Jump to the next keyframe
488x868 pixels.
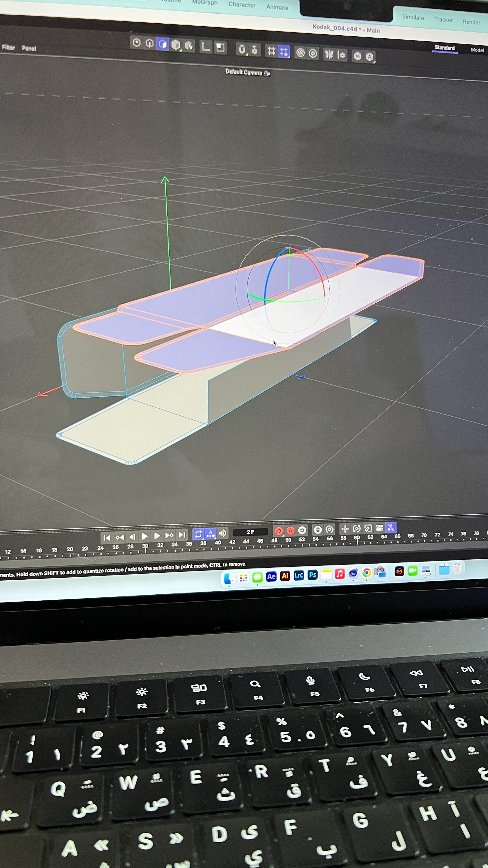pos(170,535)
